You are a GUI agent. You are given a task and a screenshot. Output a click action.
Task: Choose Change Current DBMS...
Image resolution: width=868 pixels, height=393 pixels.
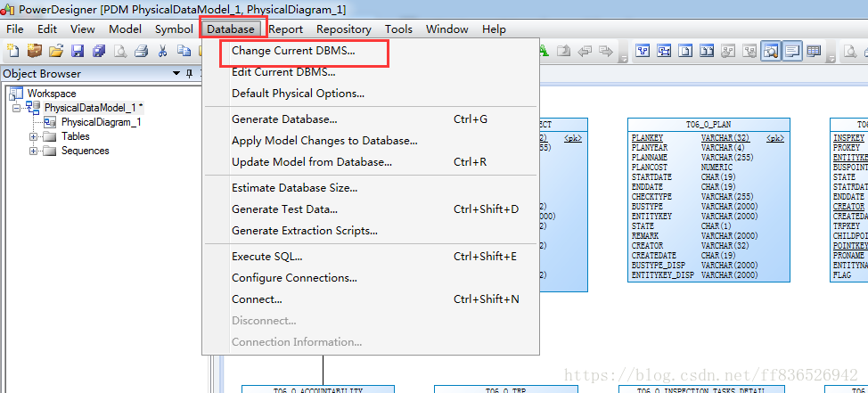tap(371, 51)
